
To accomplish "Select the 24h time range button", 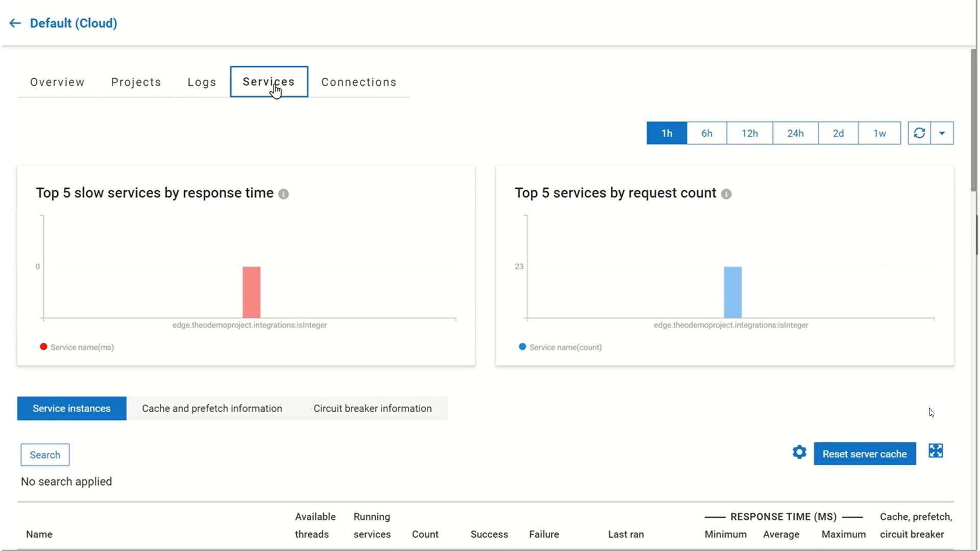I will (795, 133).
